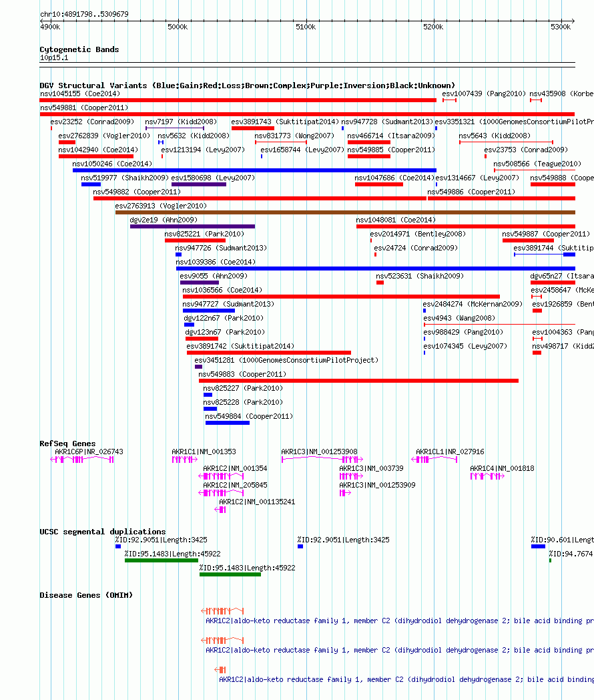
Task: Click the AKR1C6P NR_026743 gene glyph
Action: click(82, 460)
